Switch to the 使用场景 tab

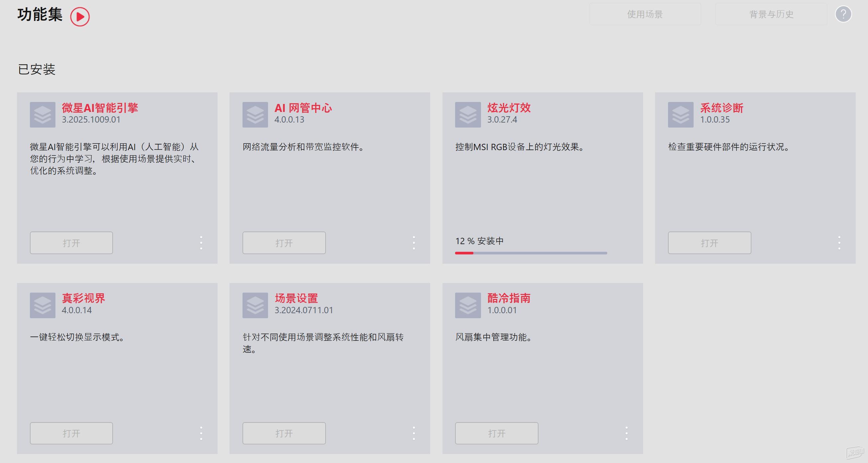644,14
